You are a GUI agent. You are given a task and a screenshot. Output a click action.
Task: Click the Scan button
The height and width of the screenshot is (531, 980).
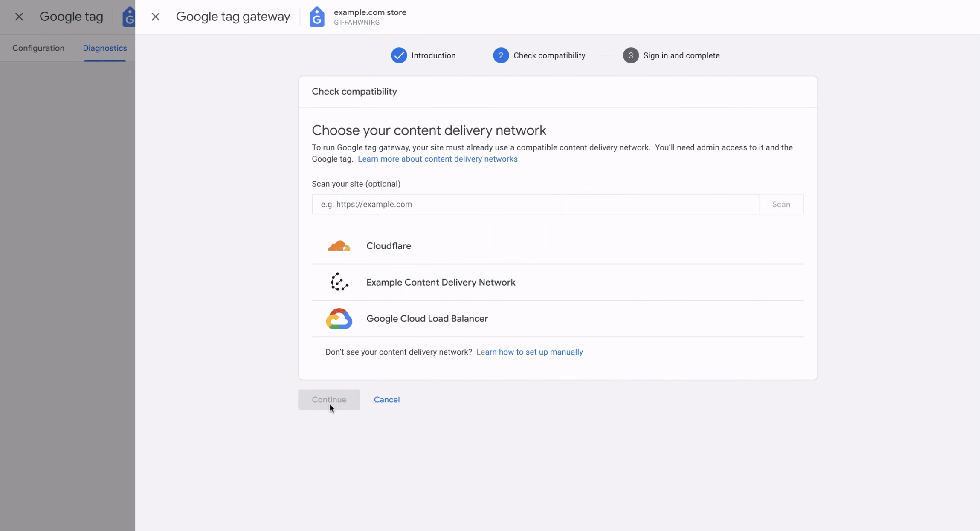(781, 204)
